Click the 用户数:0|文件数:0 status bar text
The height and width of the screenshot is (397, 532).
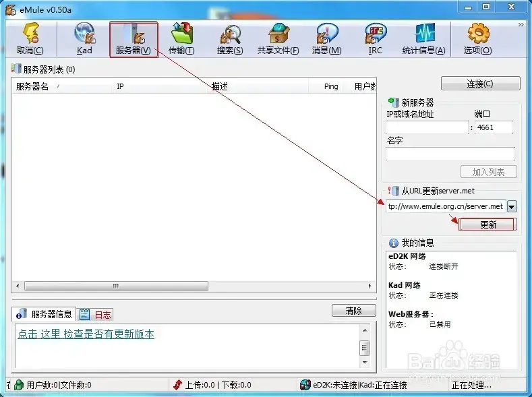(59, 385)
